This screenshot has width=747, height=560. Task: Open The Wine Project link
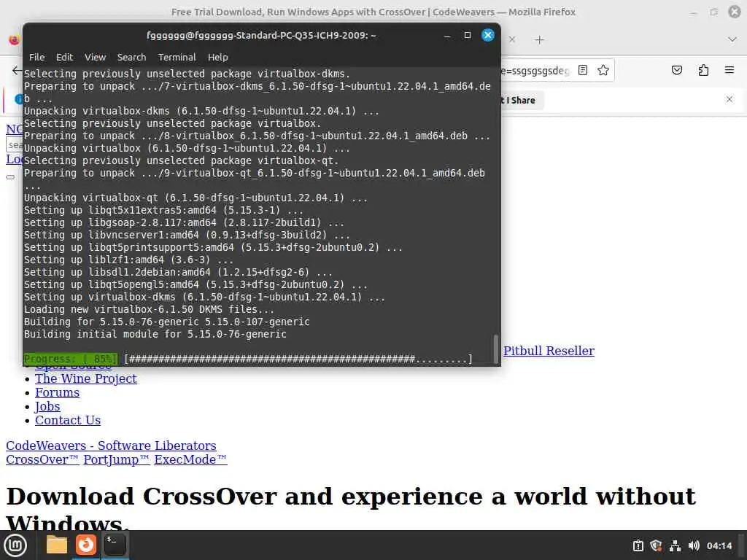[x=86, y=378]
